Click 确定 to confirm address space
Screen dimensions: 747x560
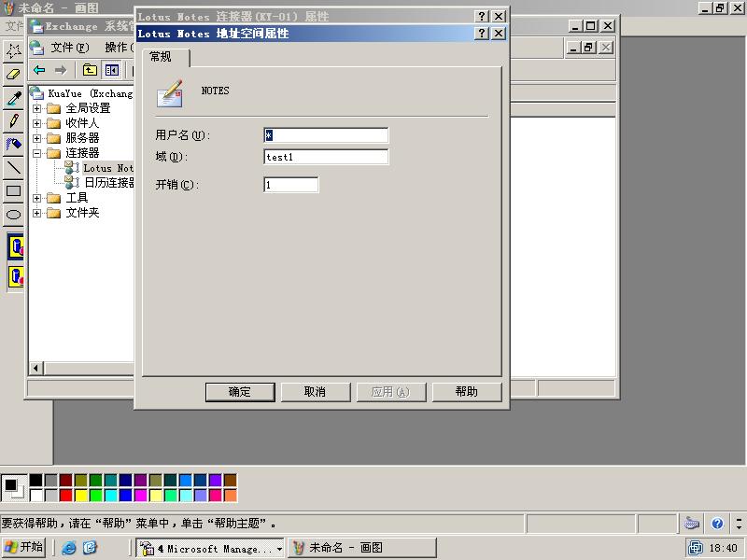click(240, 392)
